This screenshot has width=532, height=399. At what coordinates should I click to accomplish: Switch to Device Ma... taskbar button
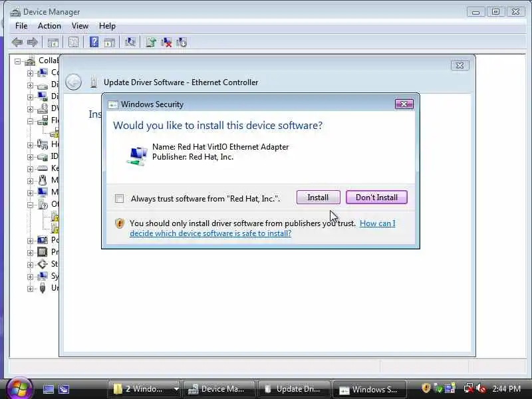[219, 389]
